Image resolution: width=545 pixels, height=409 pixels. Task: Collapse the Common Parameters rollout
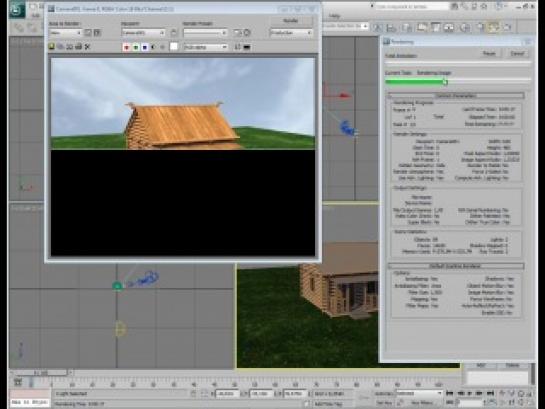point(456,96)
